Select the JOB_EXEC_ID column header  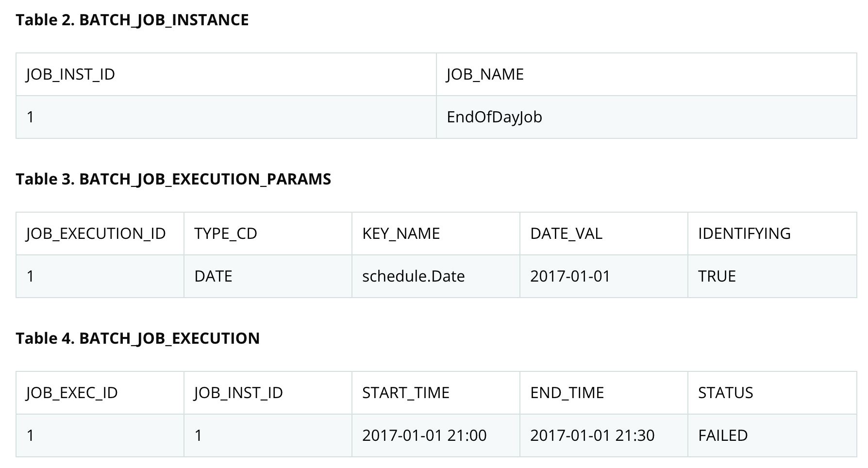100,393
